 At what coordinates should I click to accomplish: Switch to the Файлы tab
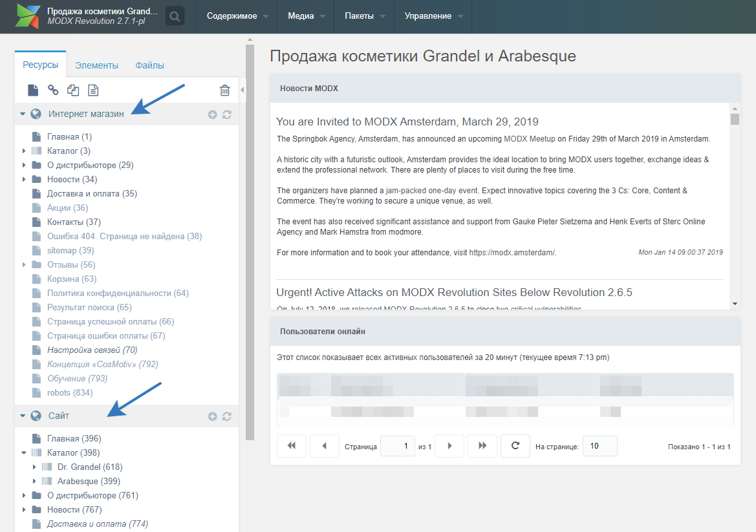click(149, 65)
